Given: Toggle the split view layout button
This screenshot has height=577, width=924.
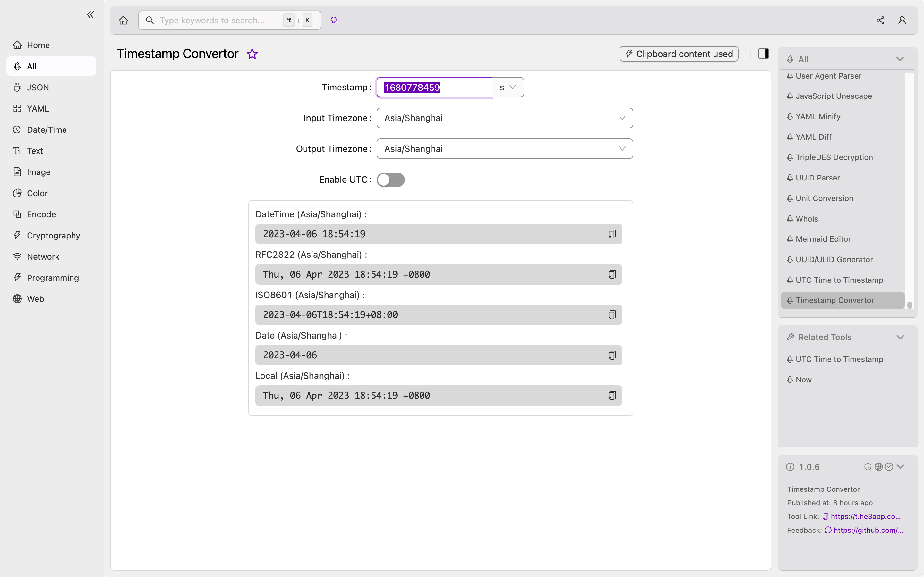Looking at the screenshot, I should pos(764,53).
